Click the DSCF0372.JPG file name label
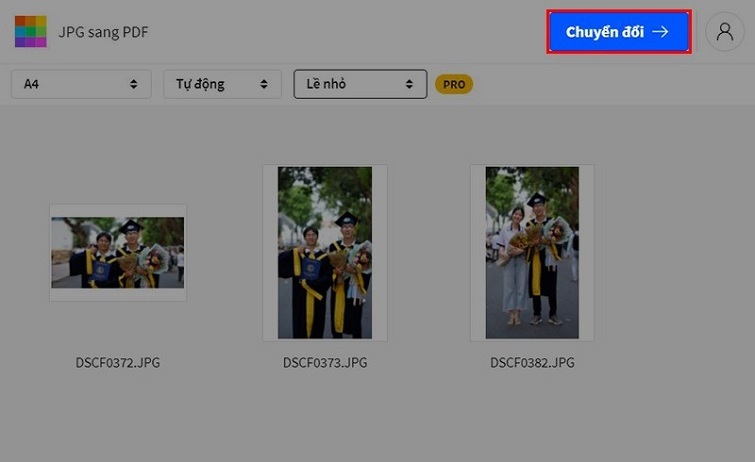 point(117,363)
